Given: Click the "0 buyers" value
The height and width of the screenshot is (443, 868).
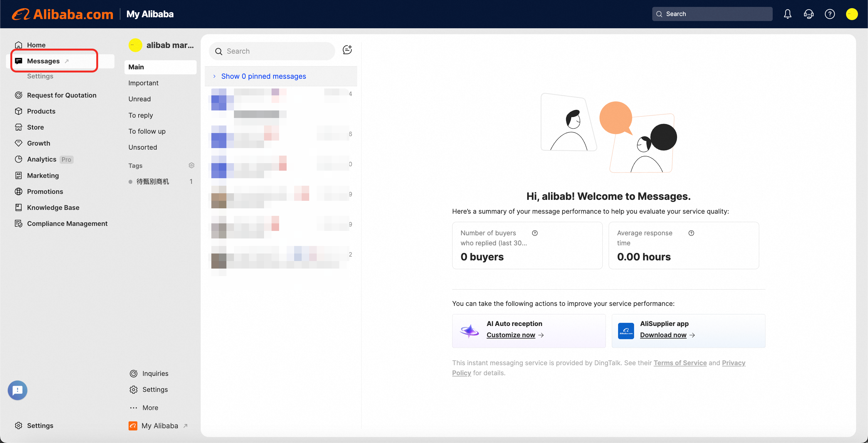Looking at the screenshot, I should click(482, 257).
